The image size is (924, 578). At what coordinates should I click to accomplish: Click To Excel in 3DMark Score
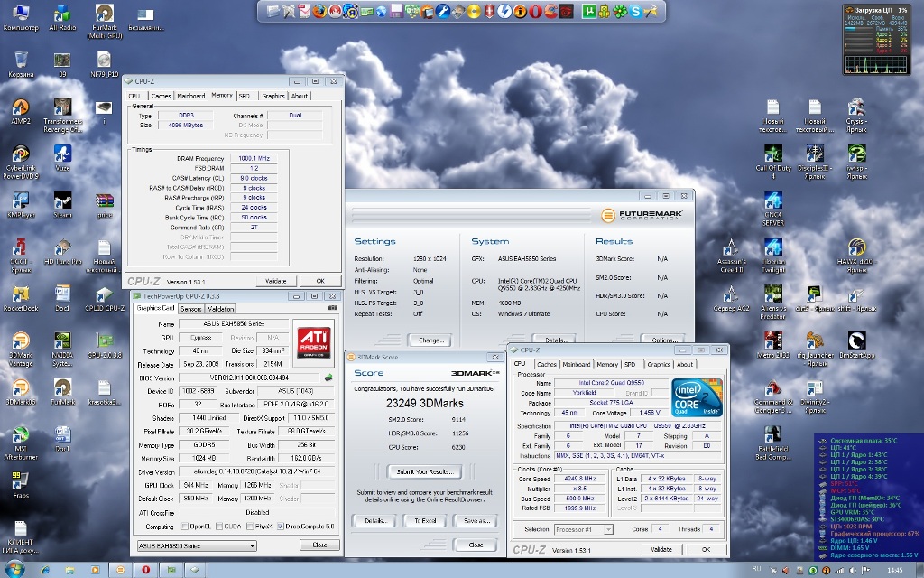(x=425, y=521)
